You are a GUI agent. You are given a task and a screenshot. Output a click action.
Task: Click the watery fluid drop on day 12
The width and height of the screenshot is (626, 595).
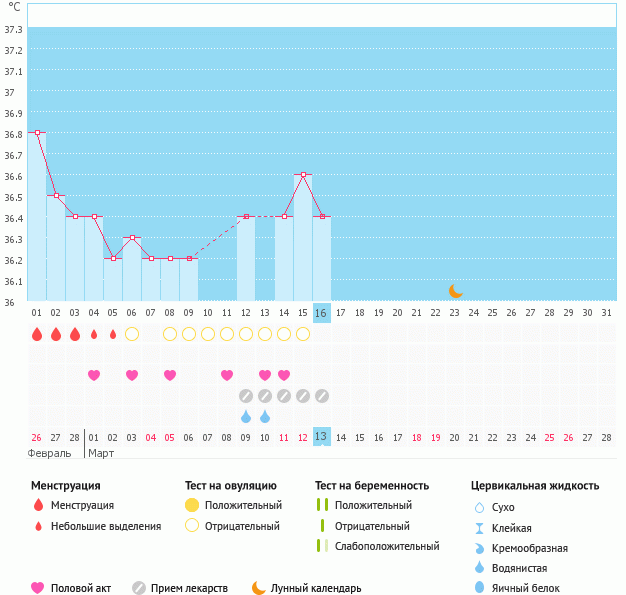click(x=246, y=416)
